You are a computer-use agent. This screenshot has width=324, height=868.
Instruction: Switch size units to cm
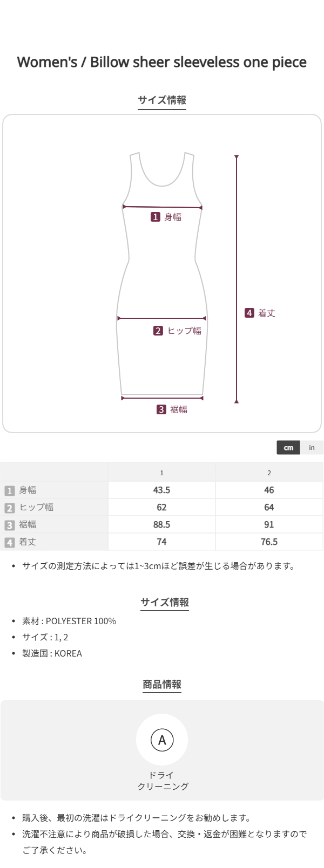(288, 447)
